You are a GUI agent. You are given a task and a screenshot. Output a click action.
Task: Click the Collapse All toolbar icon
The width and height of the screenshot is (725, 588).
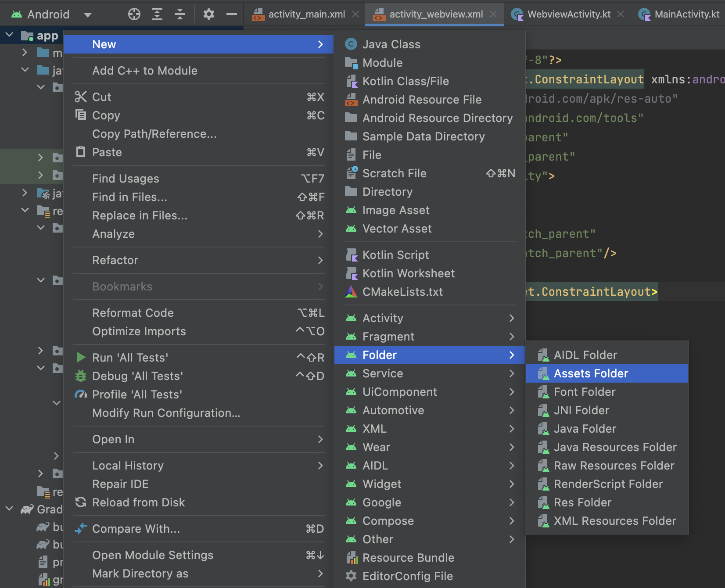tap(180, 14)
